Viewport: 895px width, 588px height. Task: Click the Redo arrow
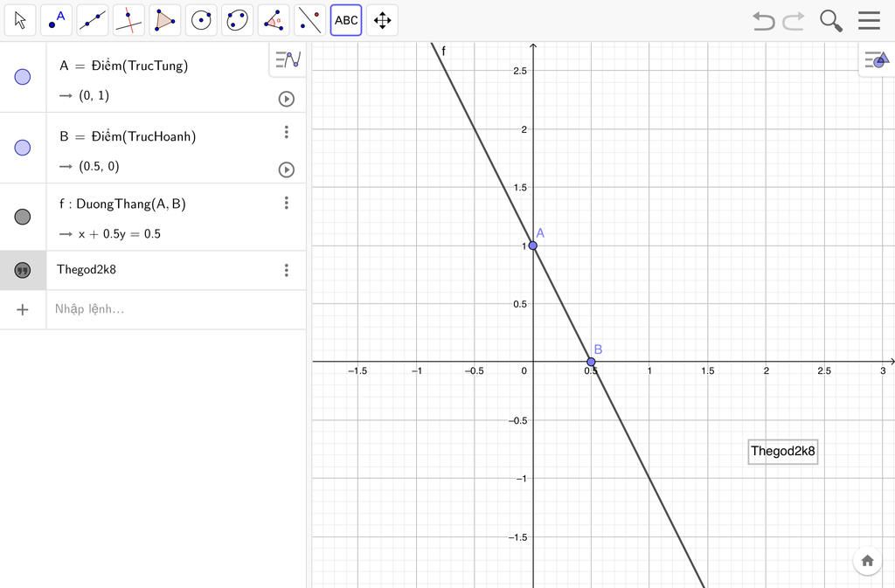coord(794,20)
